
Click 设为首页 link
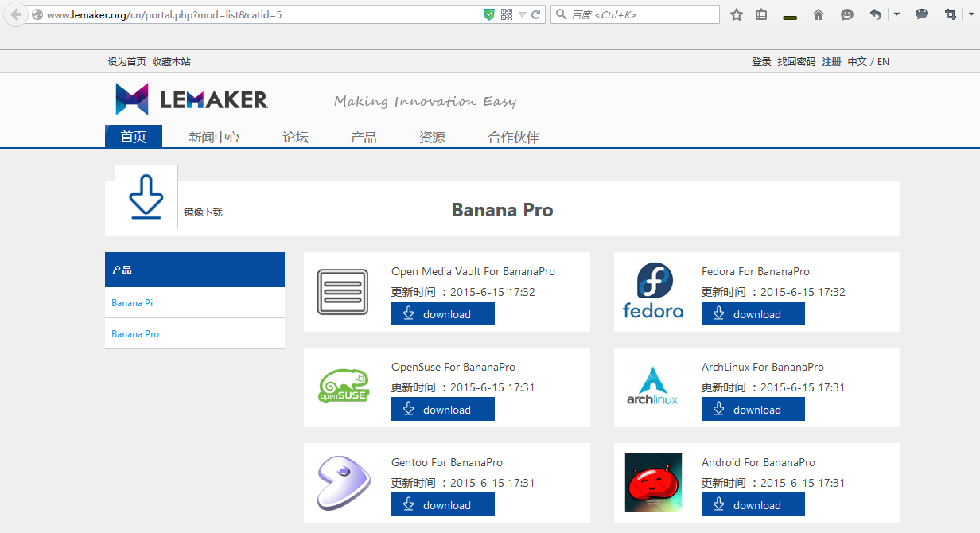(x=127, y=61)
